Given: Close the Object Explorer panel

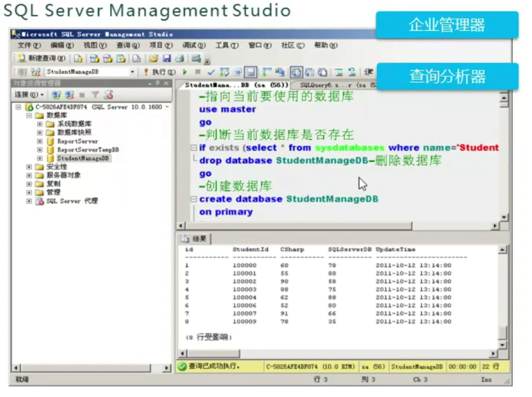Looking at the screenshot, I should click(166, 83).
